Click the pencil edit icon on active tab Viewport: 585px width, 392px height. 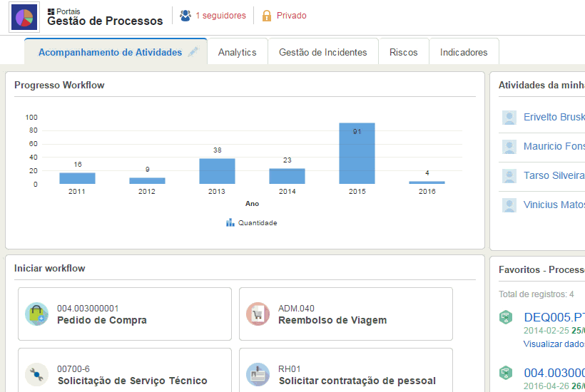[193, 52]
